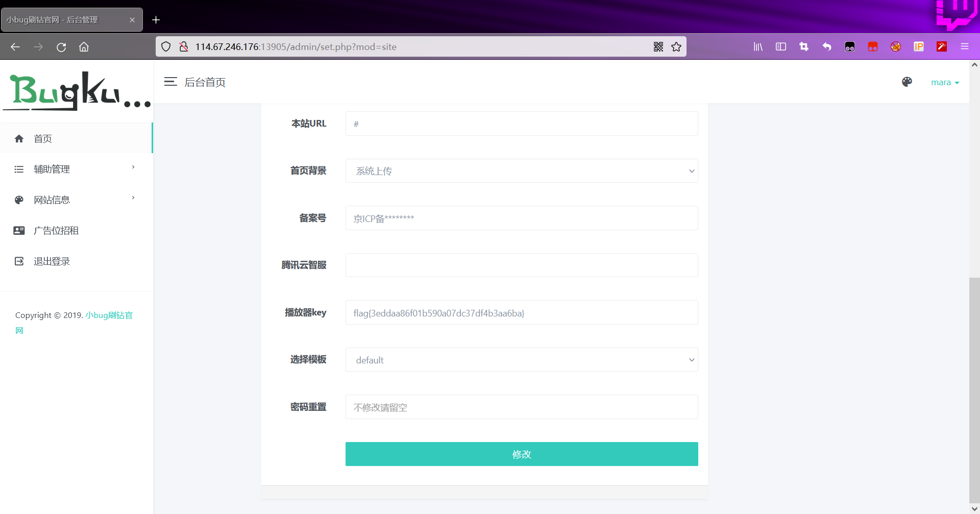980x514 pixels.
Task: Expand the 辅助管理 sidebar submenu chevron
Action: pos(133,167)
